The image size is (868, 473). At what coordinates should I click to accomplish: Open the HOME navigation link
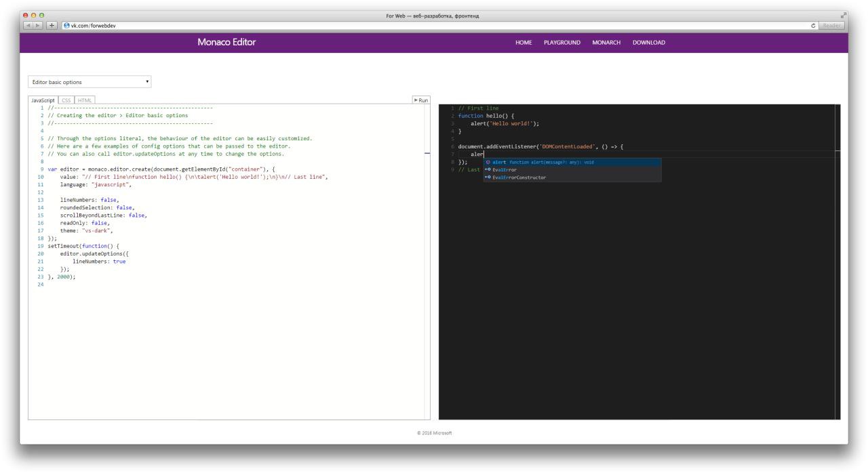tap(524, 43)
